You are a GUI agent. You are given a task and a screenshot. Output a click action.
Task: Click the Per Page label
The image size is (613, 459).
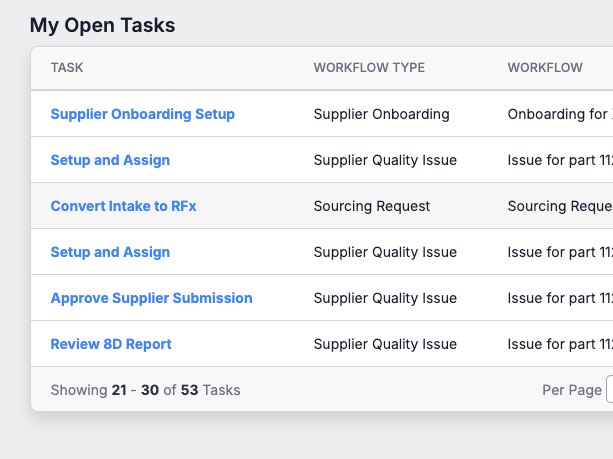pyautogui.click(x=572, y=390)
